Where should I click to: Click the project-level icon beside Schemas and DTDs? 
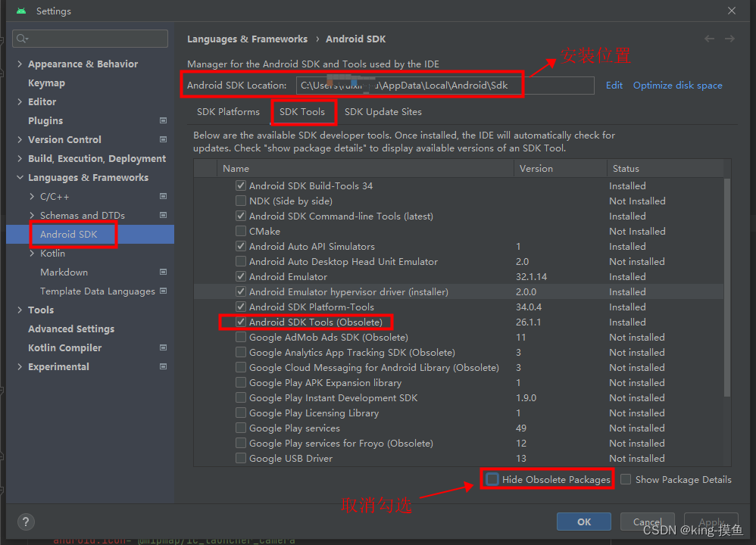tap(164, 215)
